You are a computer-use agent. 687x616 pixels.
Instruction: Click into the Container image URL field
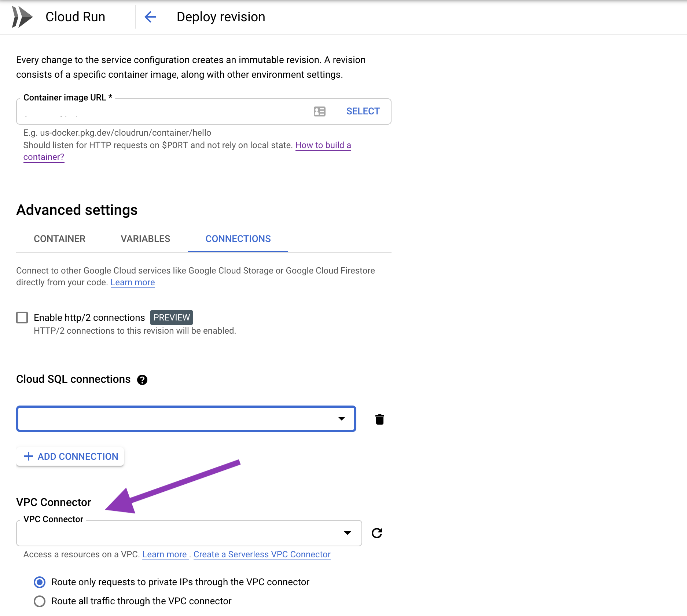(x=161, y=111)
